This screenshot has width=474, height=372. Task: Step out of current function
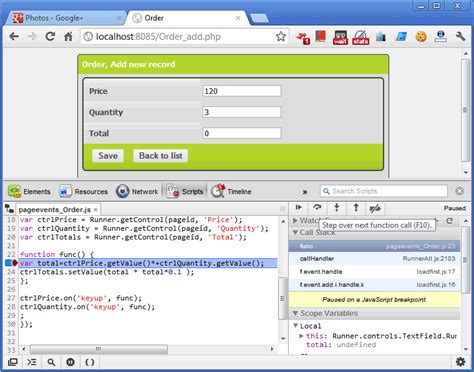(356, 208)
